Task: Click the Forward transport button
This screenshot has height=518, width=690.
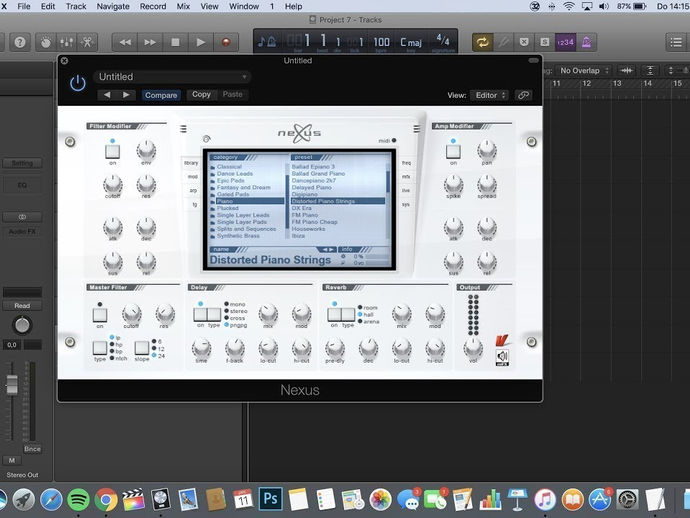Action: click(x=150, y=42)
